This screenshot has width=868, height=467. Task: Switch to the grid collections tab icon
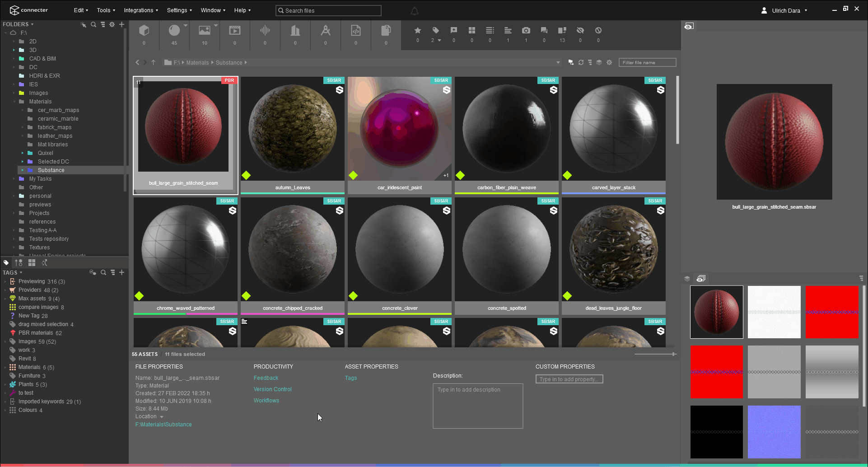[32, 262]
